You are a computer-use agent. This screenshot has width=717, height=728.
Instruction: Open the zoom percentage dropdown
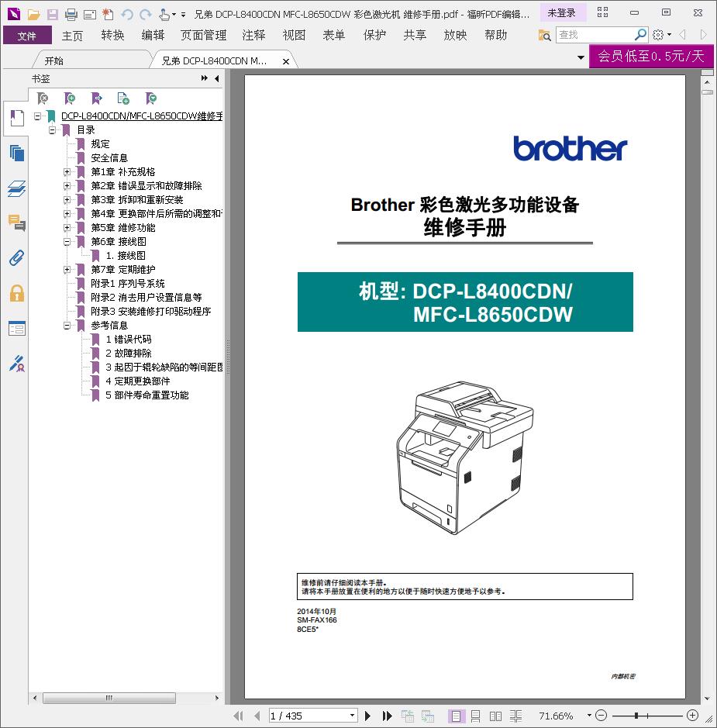tap(589, 716)
